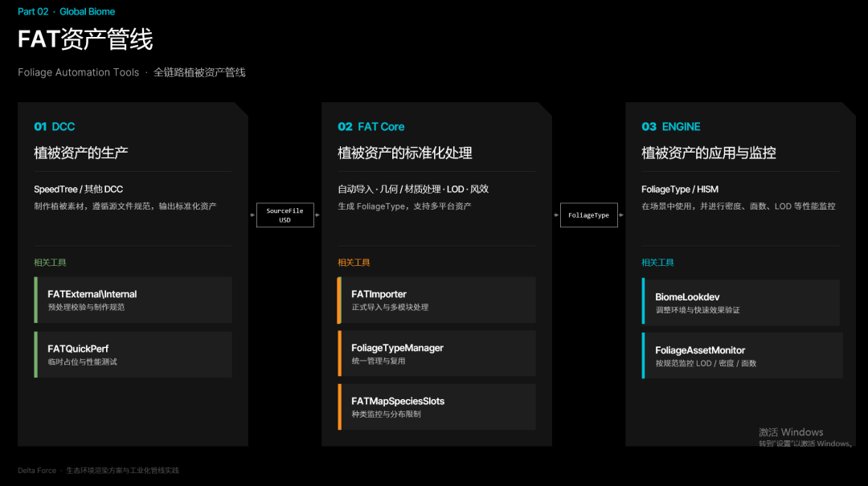Click the description "生成 FoliageType，支持多平台资产"

click(x=404, y=206)
